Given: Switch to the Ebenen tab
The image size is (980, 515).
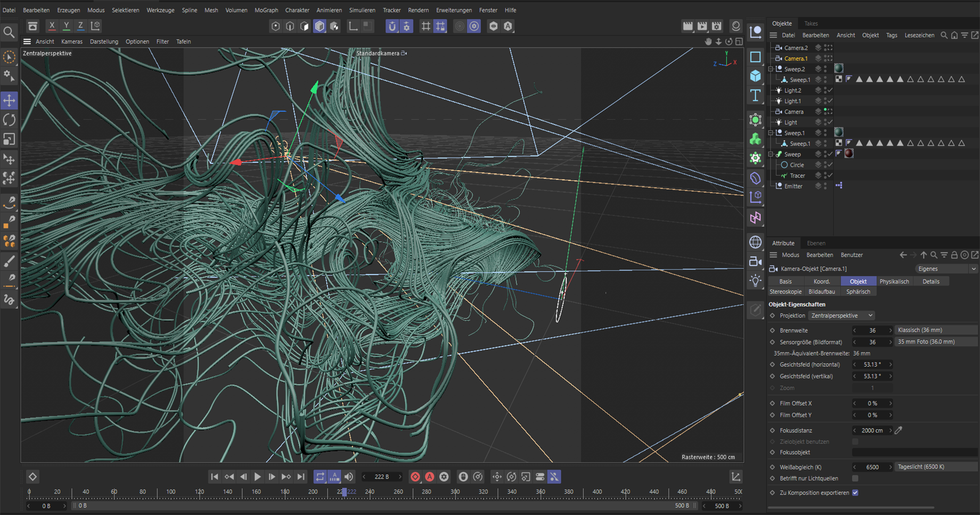Looking at the screenshot, I should [816, 243].
